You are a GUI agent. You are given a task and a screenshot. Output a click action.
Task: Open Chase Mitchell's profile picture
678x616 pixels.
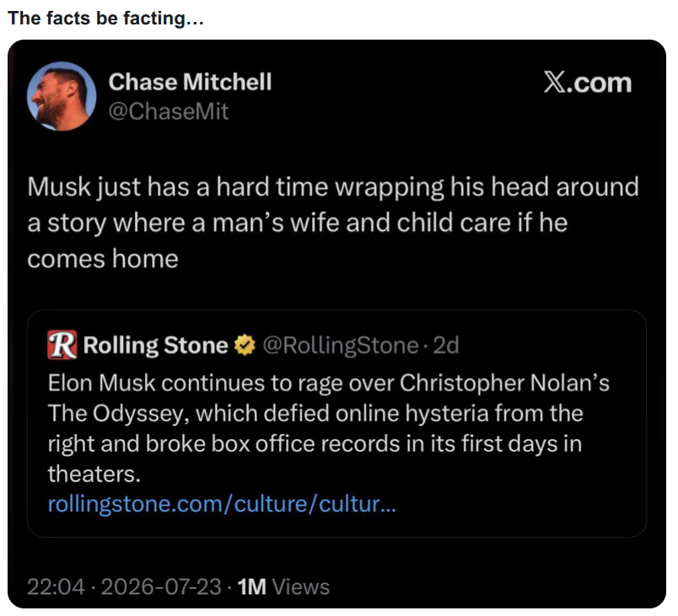(x=62, y=96)
